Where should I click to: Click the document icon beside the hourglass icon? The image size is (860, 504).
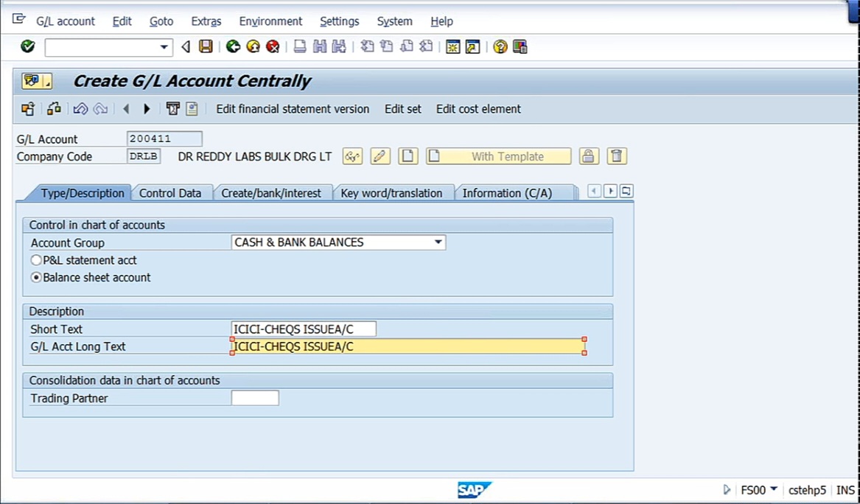pyautogui.click(x=192, y=108)
